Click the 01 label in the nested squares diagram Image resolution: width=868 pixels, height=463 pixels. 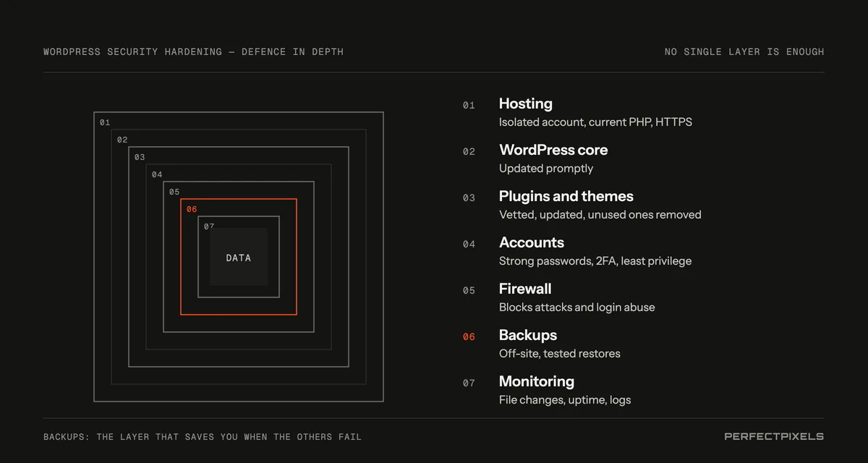[x=105, y=122]
